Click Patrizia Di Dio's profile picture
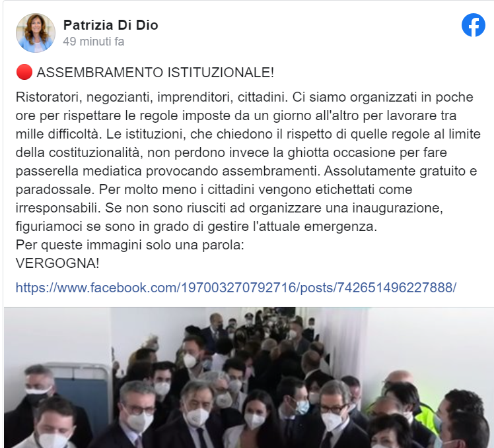The height and width of the screenshot is (448, 494). [x=36, y=33]
